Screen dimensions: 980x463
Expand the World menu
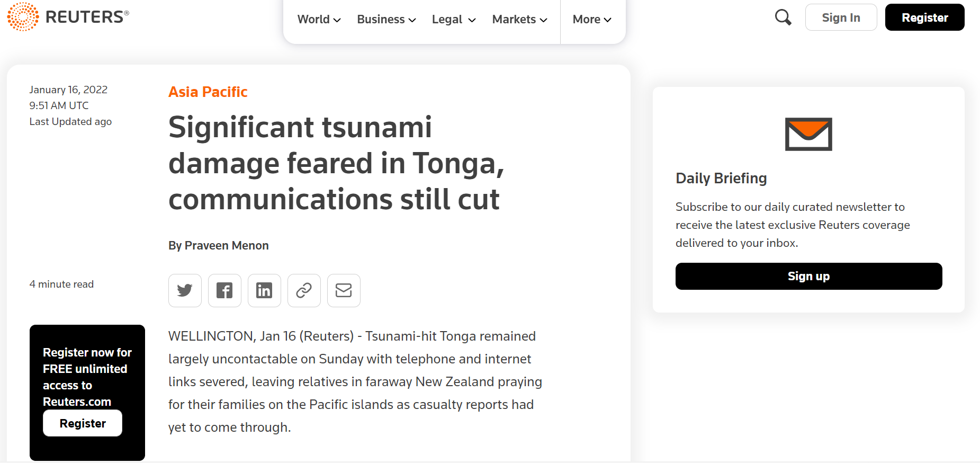[319, 20]
